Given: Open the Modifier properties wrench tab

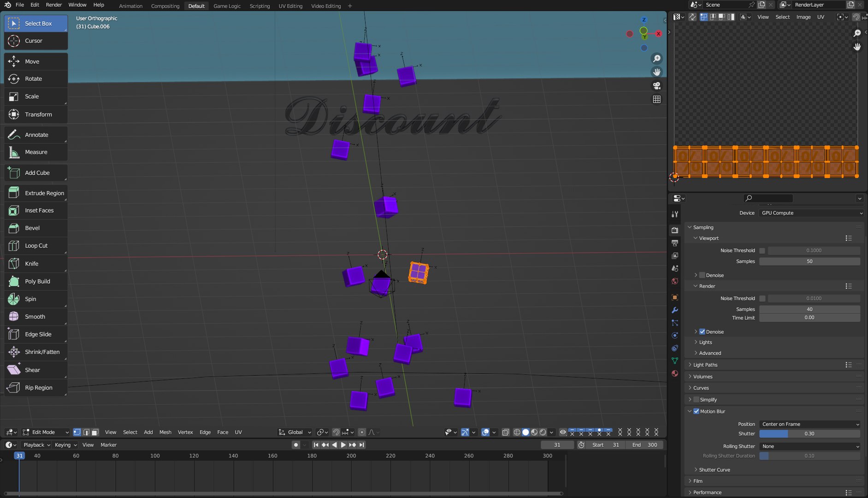Looking at the screenshot, I should tap(675, 310).
